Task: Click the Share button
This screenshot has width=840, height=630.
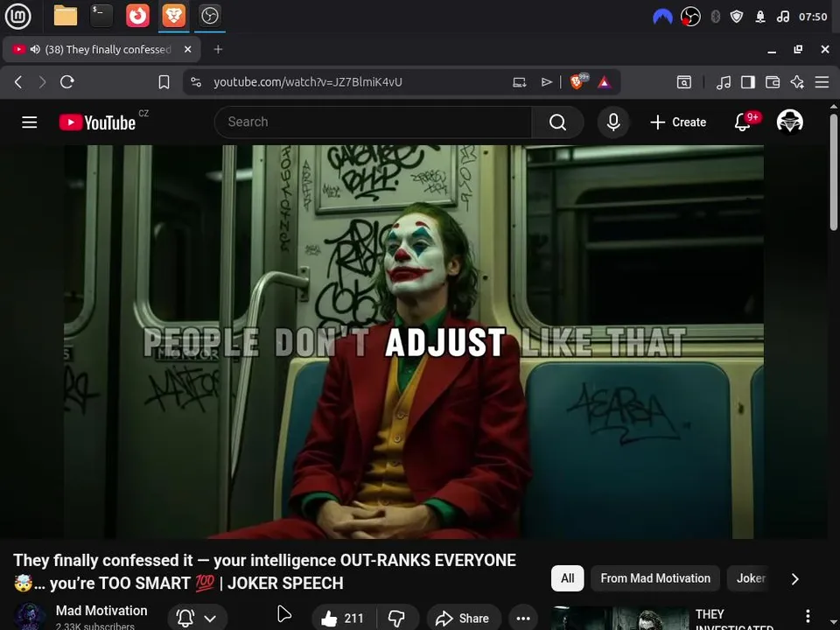Action: point(464,619)
